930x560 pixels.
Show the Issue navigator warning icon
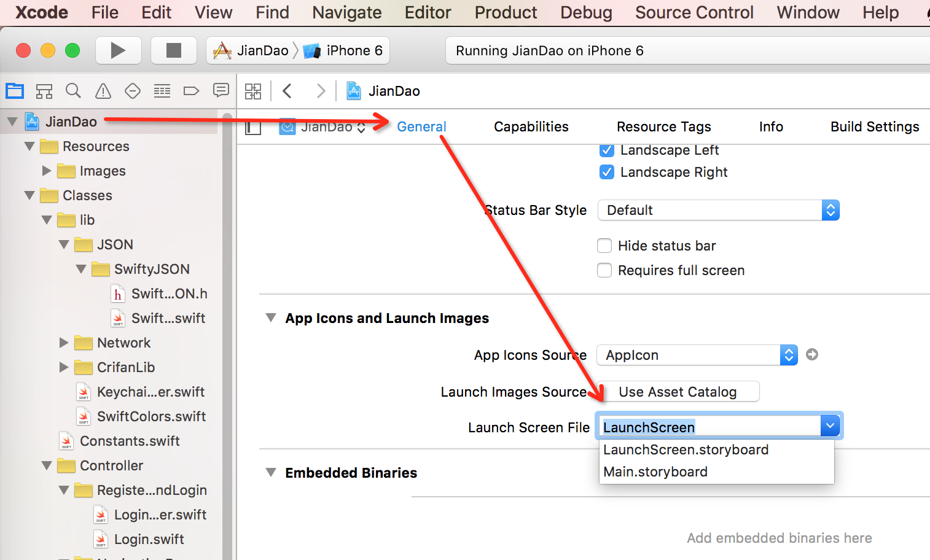(x=103, y=91)
